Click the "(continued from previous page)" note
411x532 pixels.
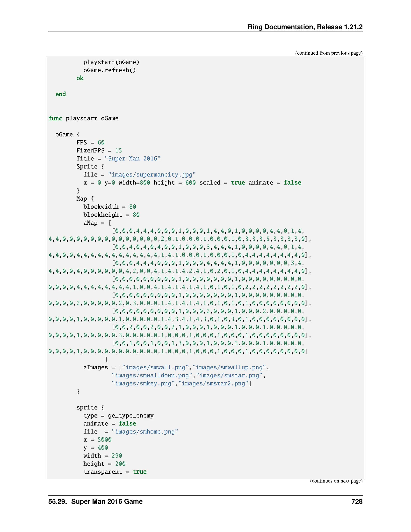point(329,53)
